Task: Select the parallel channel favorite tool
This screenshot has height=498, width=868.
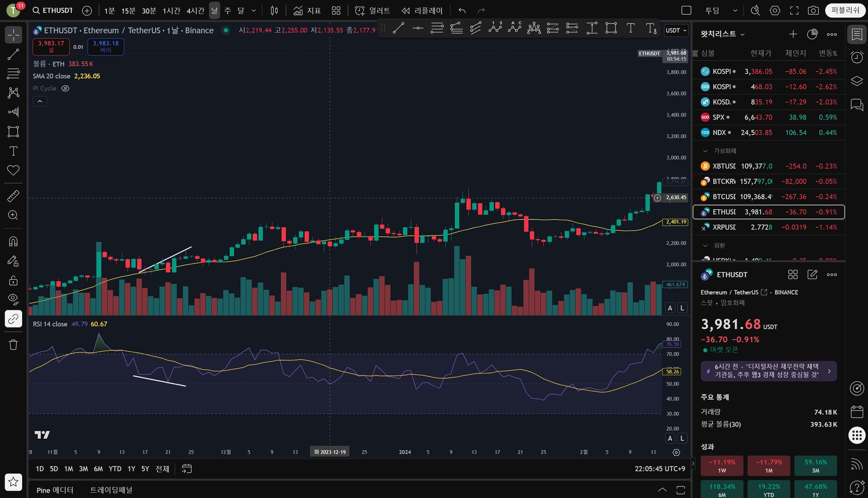Action: 476,28
